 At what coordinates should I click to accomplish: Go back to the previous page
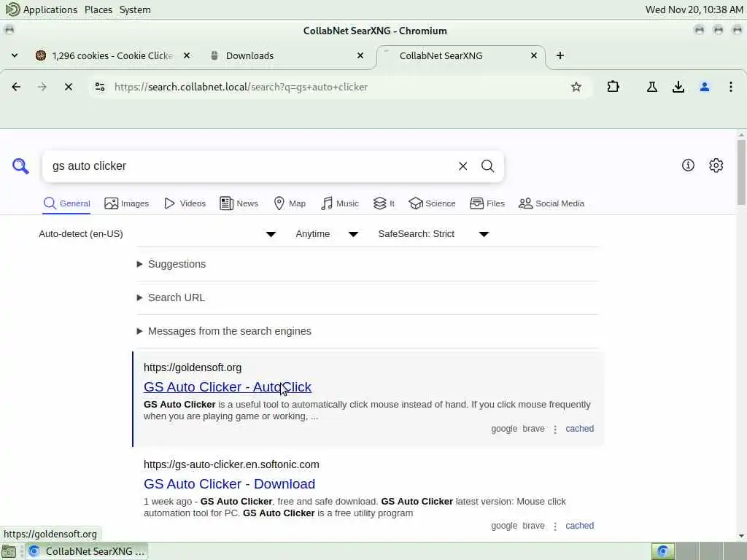click(16, 87)
